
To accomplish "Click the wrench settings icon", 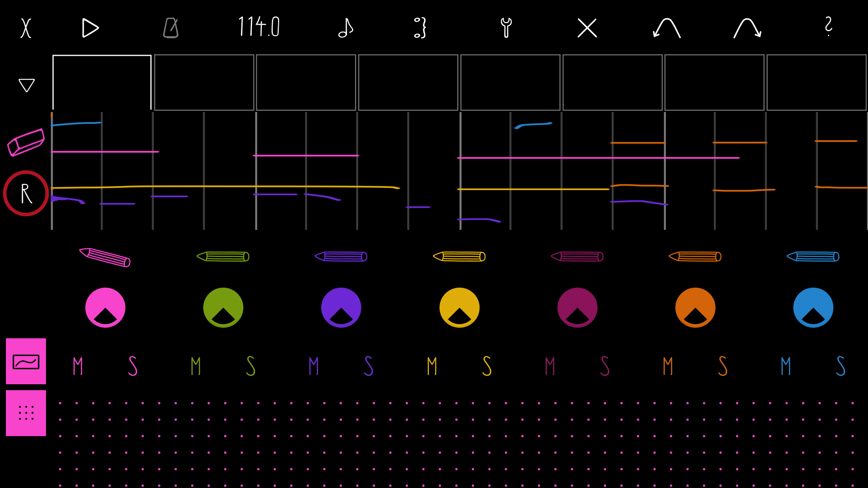I will (x=506, y=28).
